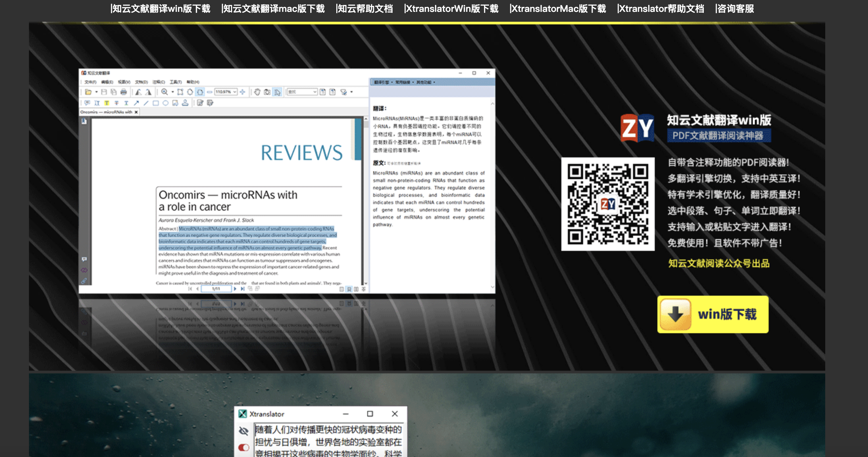868x457 pixels.
Task: Select the camera snapshot tool icon
Action: pyautogui.click(x=267, y=92)
